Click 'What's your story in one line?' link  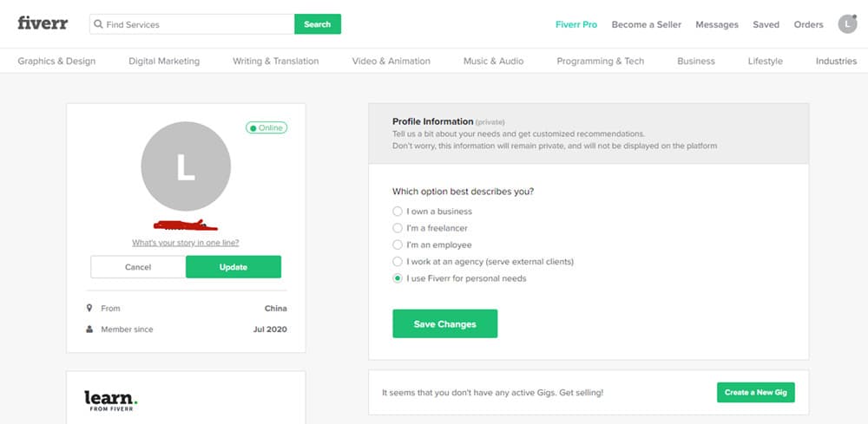186,243
